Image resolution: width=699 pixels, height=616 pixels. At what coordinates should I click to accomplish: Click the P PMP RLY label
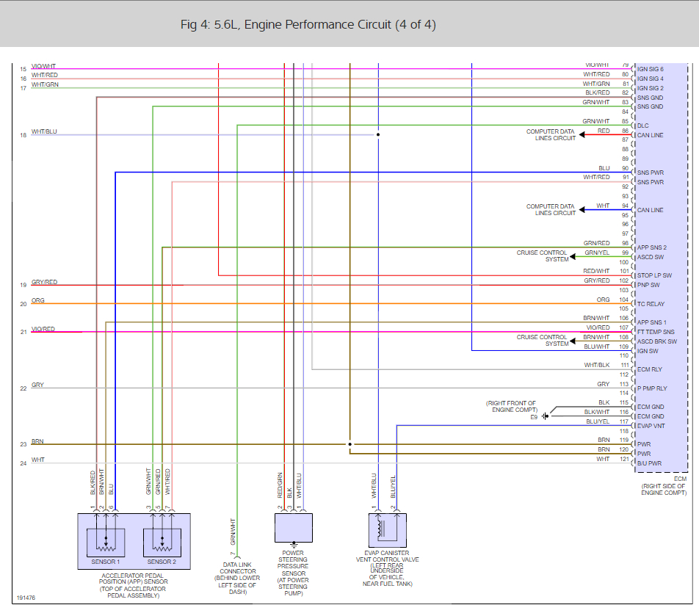tap(652, 388)
